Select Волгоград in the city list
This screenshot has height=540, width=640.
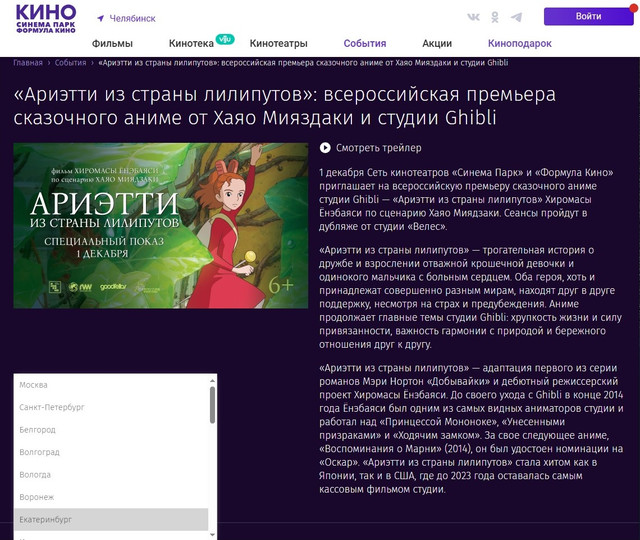click(x=111, y=452)
